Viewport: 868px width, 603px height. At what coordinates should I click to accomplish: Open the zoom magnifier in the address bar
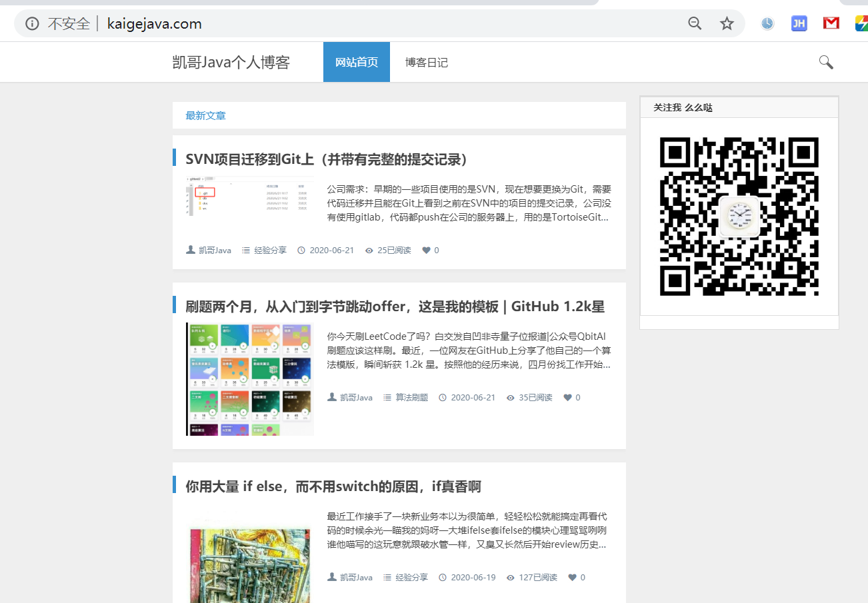point(695,24)
